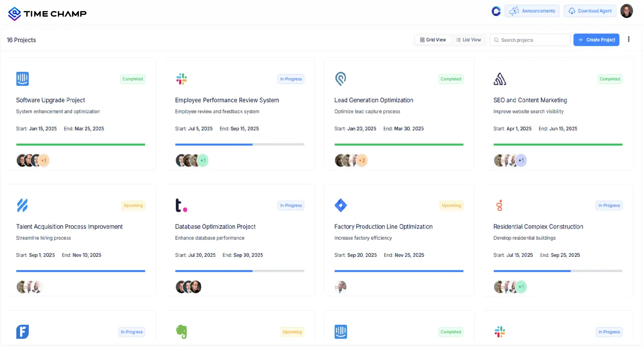This screenshot has height=347, width=644.
Task: Click Employee Performance Review System progress bar
Action: [240, 144]
